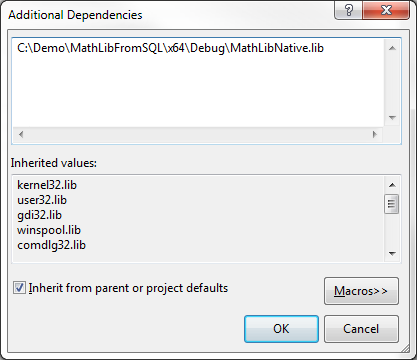The image size is (417, 360).
Task: Click scroll up arrow in dependencies text box
Action: coord(392,48)
